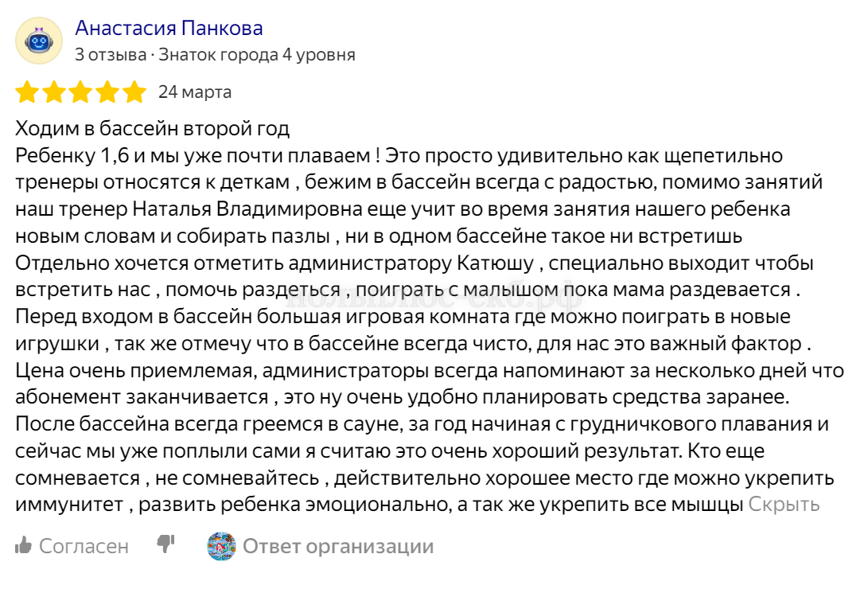Click the third rating star
The image size is (868, 589).
click(80, 92)
